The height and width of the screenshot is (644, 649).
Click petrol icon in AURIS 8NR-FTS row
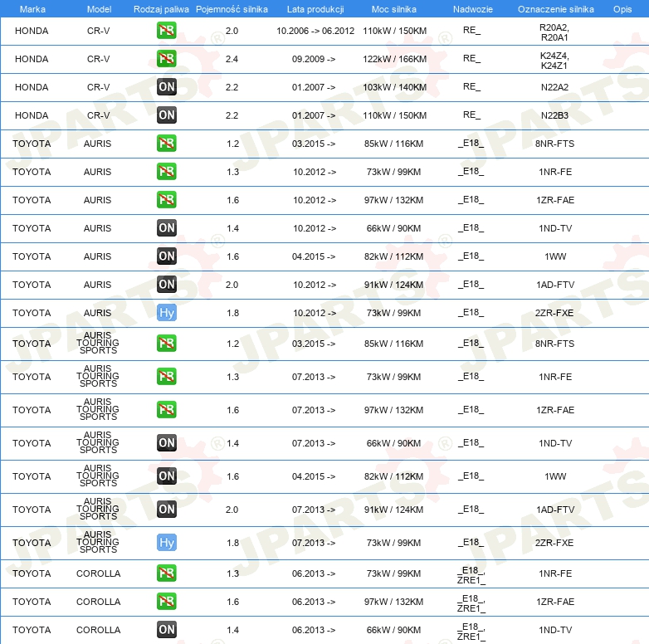167,144
